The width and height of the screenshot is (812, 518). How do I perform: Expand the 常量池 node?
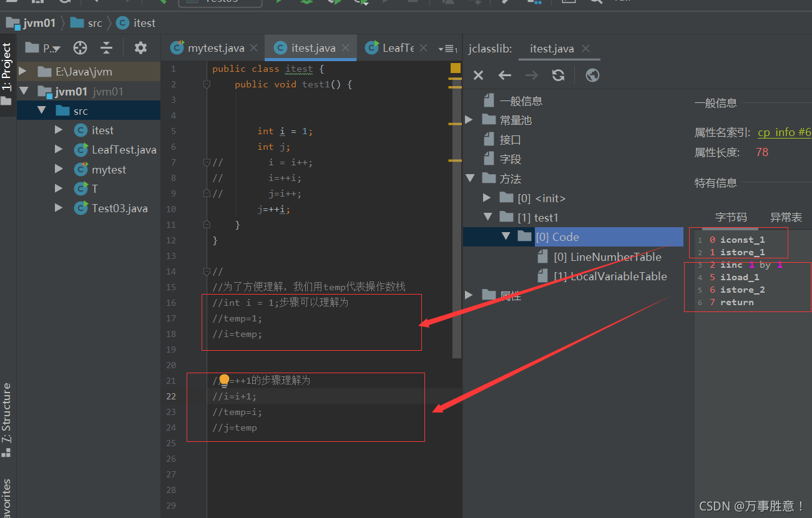pyautogui.click(x=469, y=120)
